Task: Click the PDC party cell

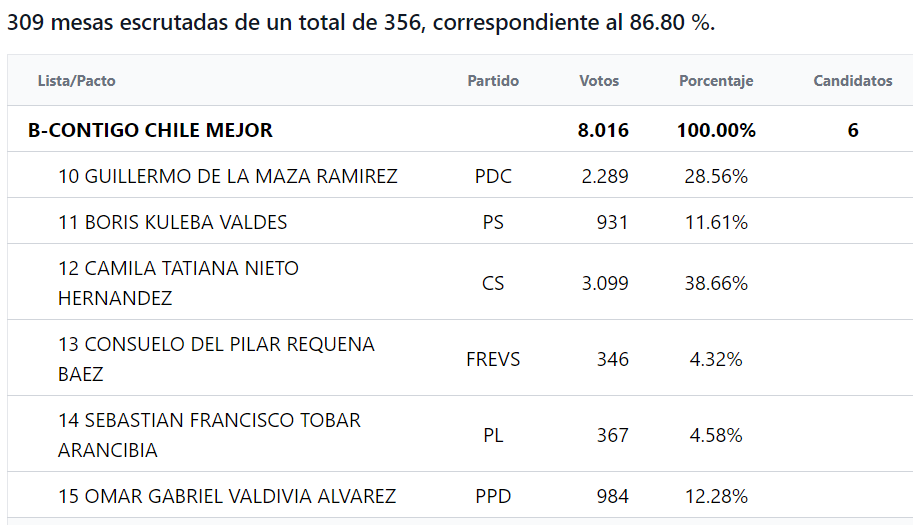Action: 493,176
